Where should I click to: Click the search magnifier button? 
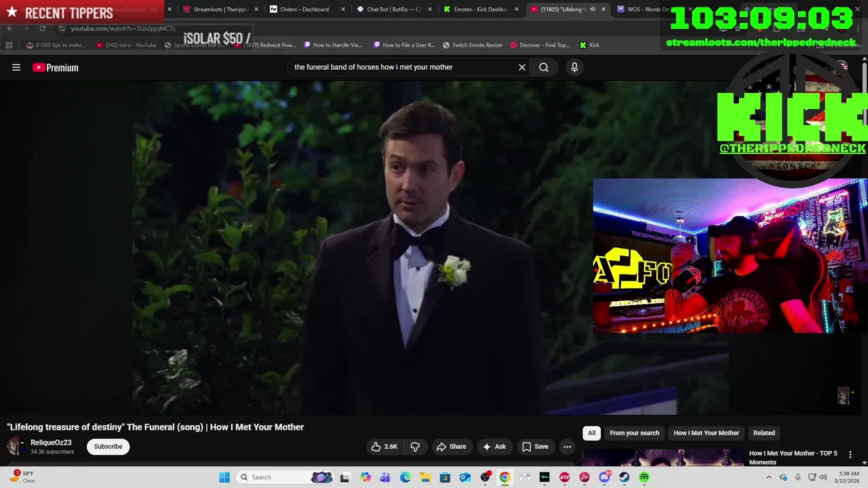pos(544,67)
